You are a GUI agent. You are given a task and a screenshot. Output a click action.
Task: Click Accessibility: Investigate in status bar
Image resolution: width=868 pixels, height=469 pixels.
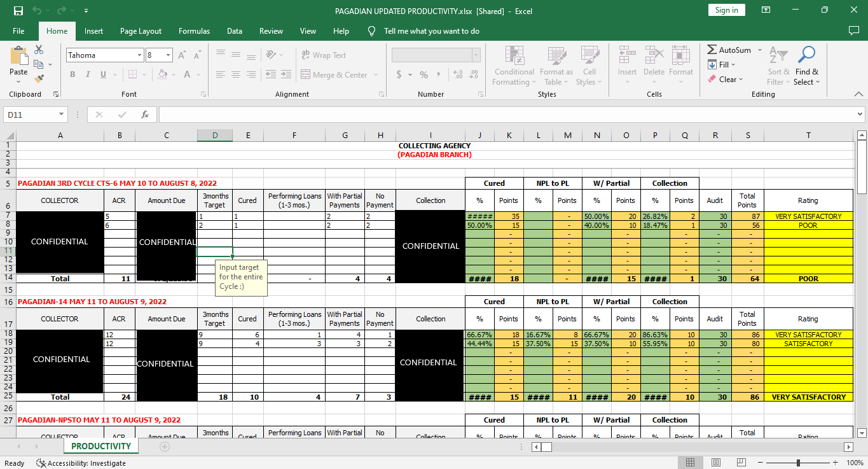pos(81,463)
